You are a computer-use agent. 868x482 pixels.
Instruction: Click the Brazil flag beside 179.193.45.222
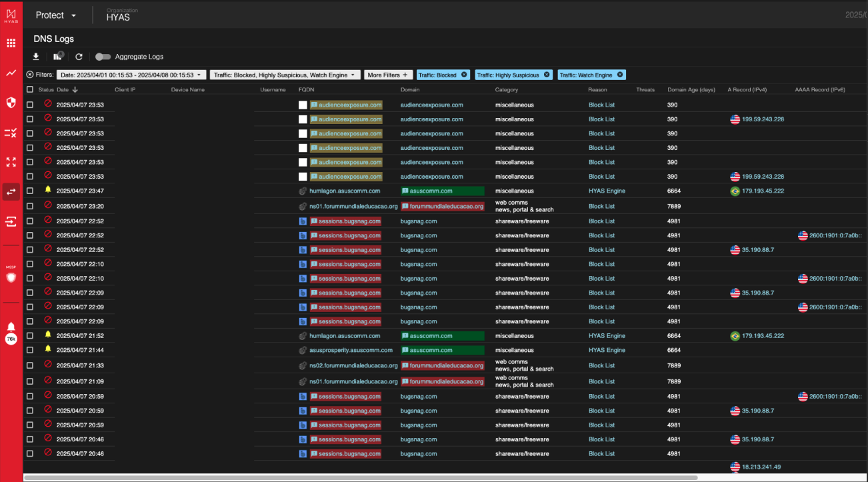pos(735,190)
